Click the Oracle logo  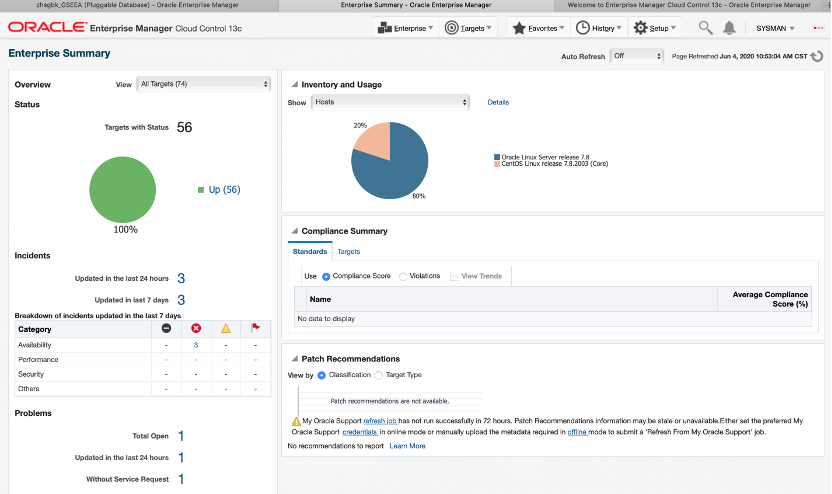pos(47,27)
